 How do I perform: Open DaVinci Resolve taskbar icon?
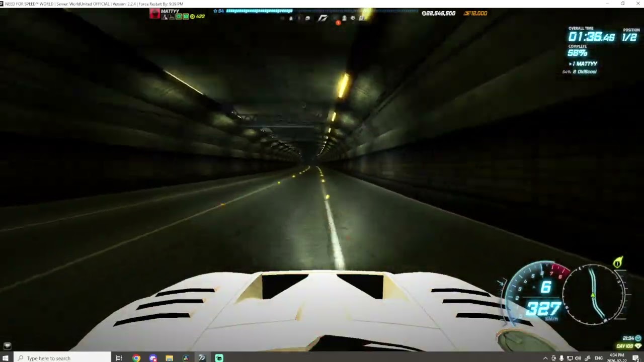(186, 358)
